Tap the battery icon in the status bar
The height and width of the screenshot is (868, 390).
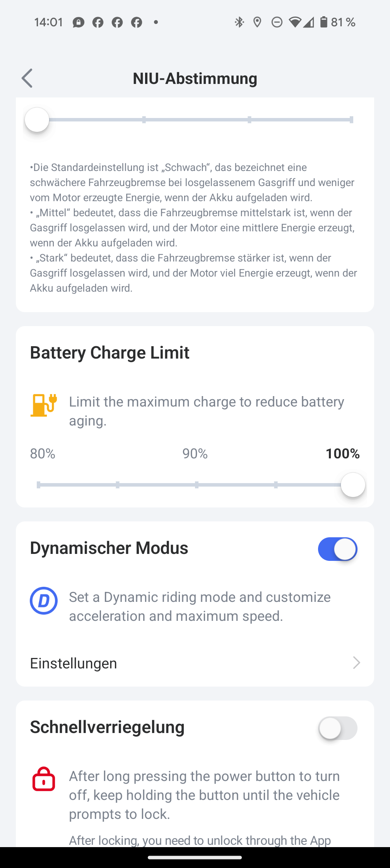click(323, 22)
